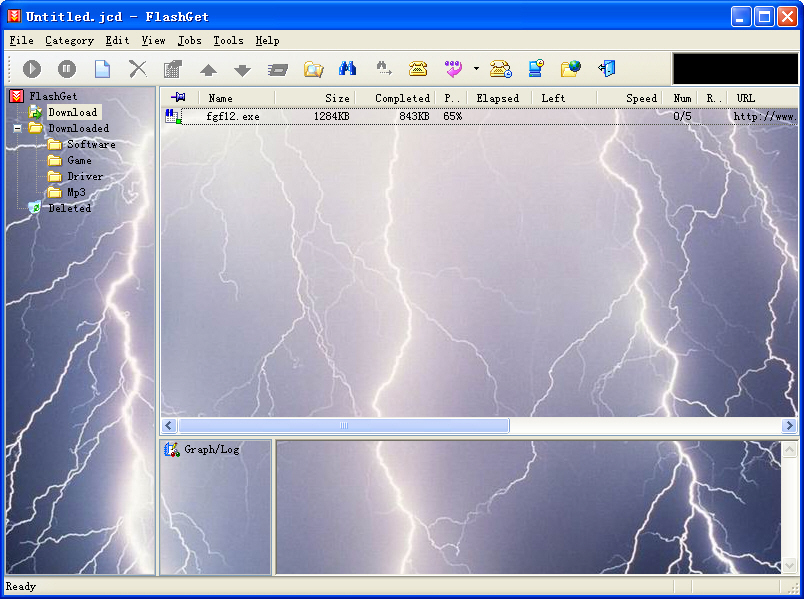Click the horizontal scrollbar right arrow

tap(790, 425)
